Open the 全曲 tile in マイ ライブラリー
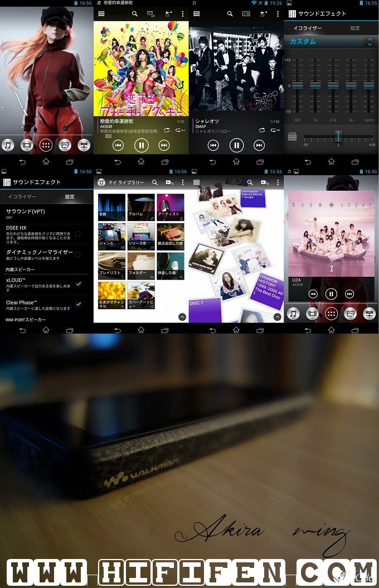379x588 pixels. coord(111,207)
